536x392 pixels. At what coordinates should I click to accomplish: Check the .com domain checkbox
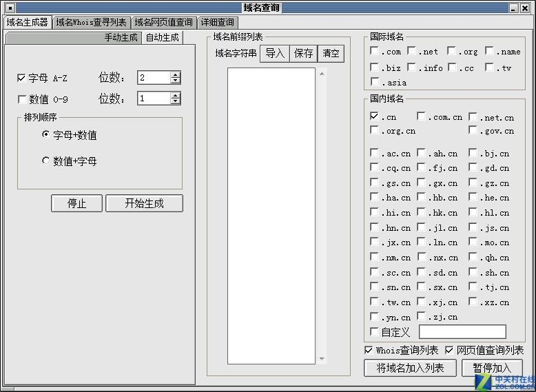[375, 50]
